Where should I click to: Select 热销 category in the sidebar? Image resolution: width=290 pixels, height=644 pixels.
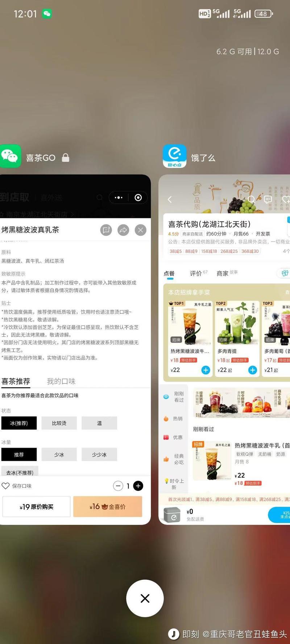click(x=174, y=419)
